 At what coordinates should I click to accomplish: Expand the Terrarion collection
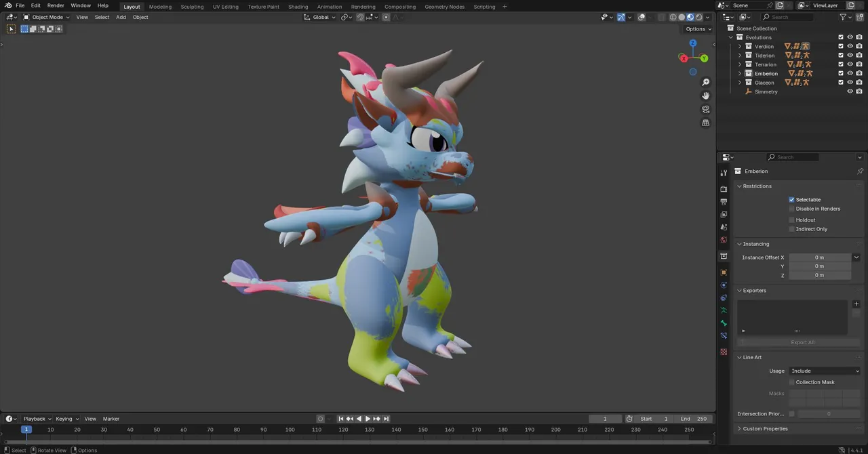click(x=740, y=64)
